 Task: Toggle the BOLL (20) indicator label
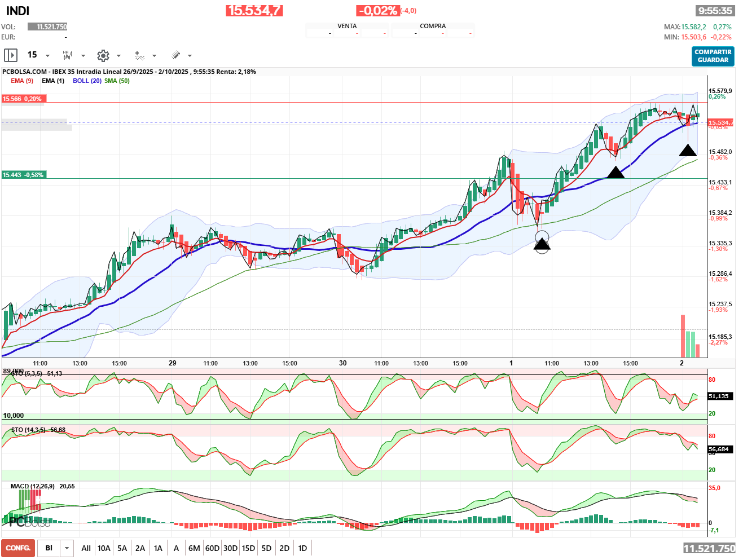(87, 81)
